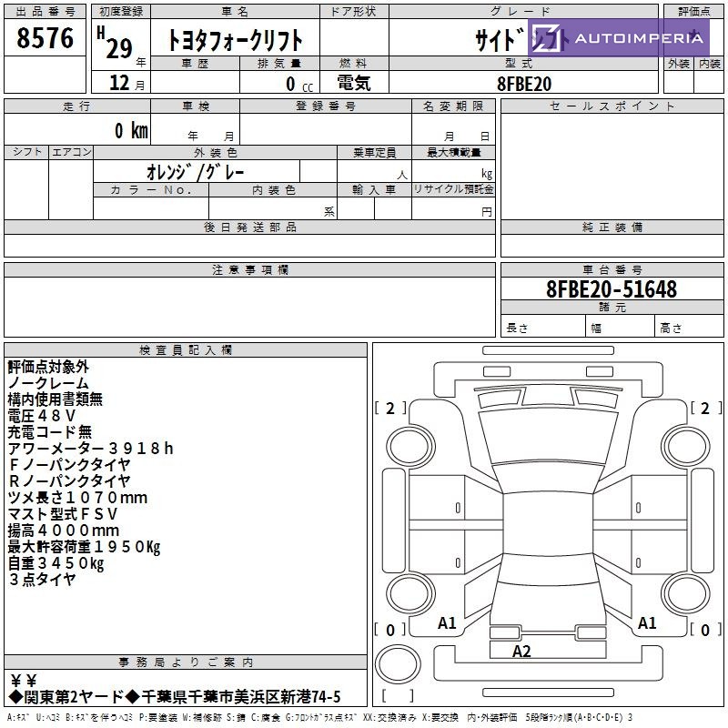Click the lift height note 揚高4000mm

coord(64,531)
